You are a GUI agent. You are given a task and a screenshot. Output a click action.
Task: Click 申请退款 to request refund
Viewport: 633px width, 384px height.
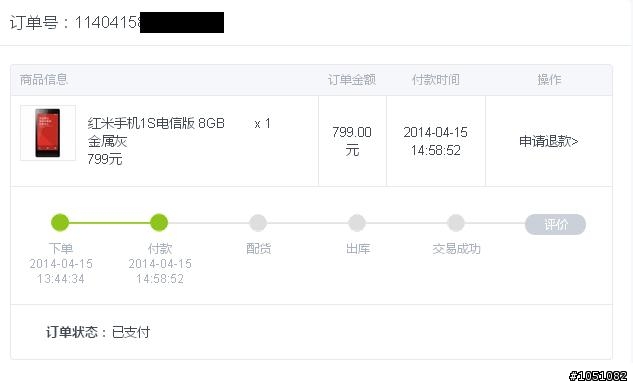pos(549,141)
